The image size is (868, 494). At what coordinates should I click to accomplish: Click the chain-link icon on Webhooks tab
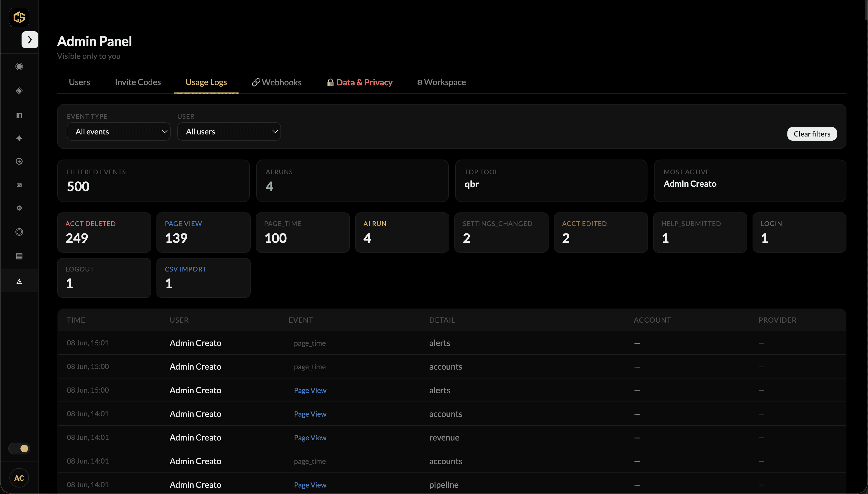[x=256, y=82]
